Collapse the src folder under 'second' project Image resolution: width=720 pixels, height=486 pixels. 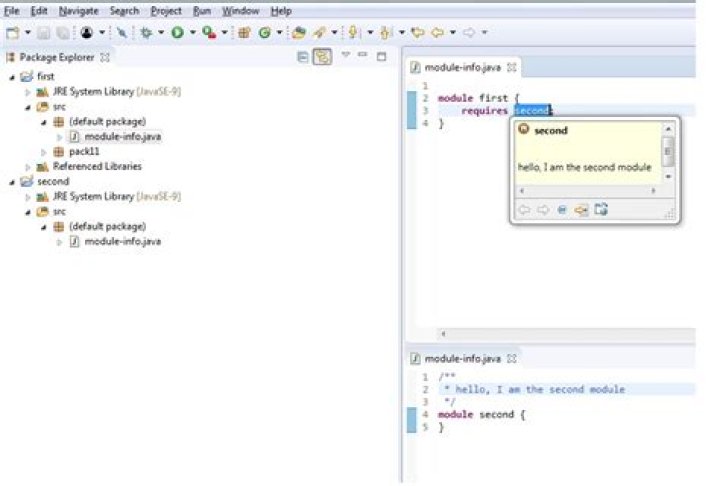[x=28, y=212]
